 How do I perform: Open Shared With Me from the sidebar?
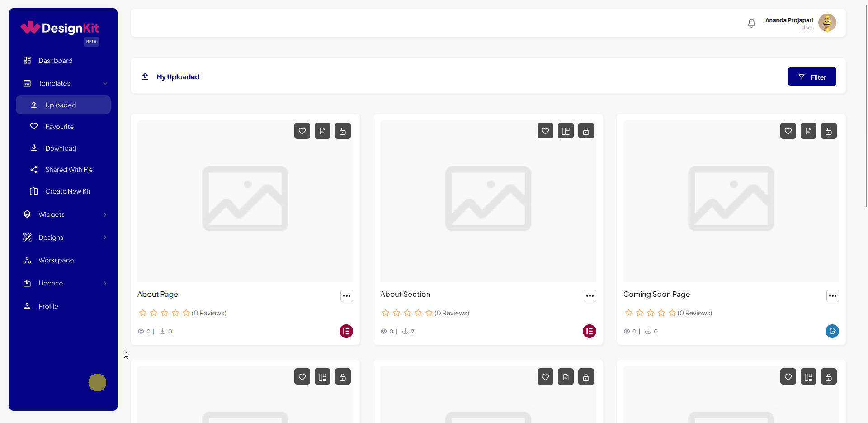pyautogui.click(x=68, y=170)
